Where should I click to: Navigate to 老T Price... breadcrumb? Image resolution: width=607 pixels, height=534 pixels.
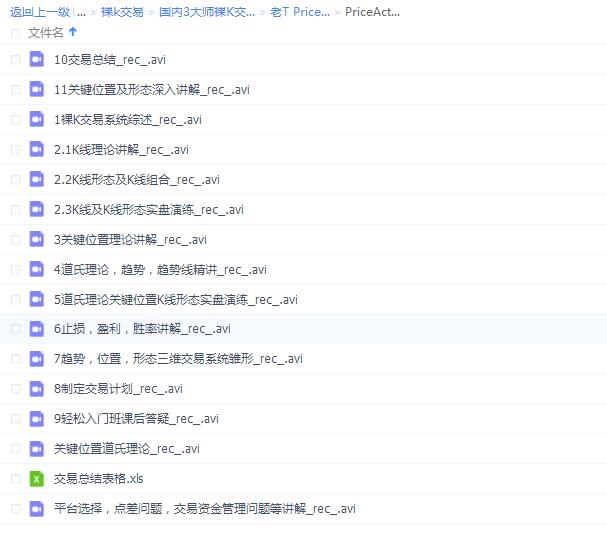click(300, 12)
